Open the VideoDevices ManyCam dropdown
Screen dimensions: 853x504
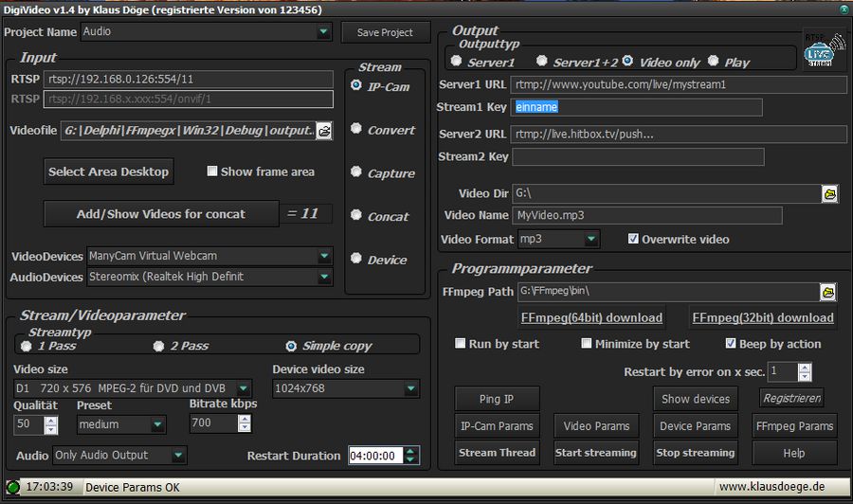[324, 256]
